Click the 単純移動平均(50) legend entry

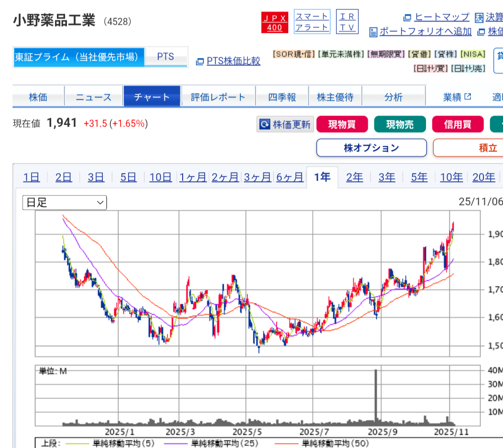click(322, 443)
